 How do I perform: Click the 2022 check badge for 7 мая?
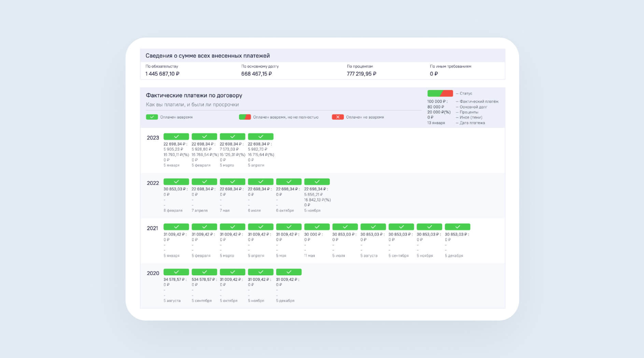(x=233, y=182)
